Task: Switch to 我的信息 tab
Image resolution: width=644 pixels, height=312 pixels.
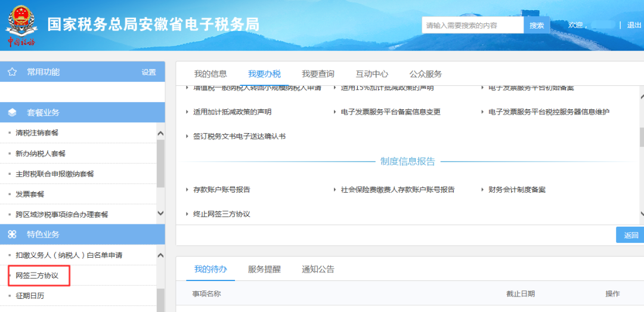Action: coord(210,74)
